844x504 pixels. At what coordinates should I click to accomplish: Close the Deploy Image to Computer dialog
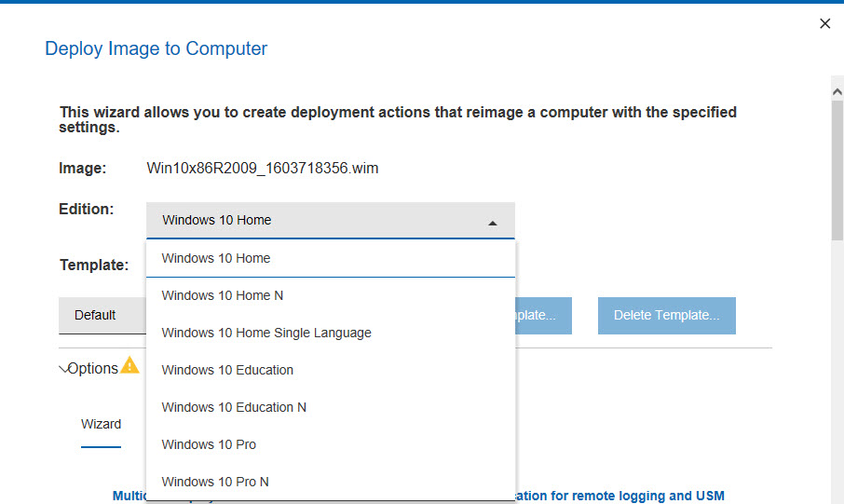824,24
